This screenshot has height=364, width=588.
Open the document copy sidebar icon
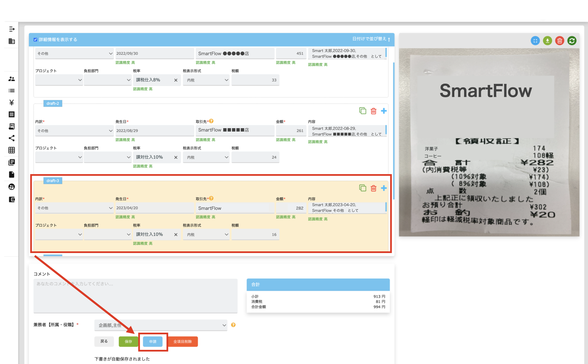pos(12,163)
